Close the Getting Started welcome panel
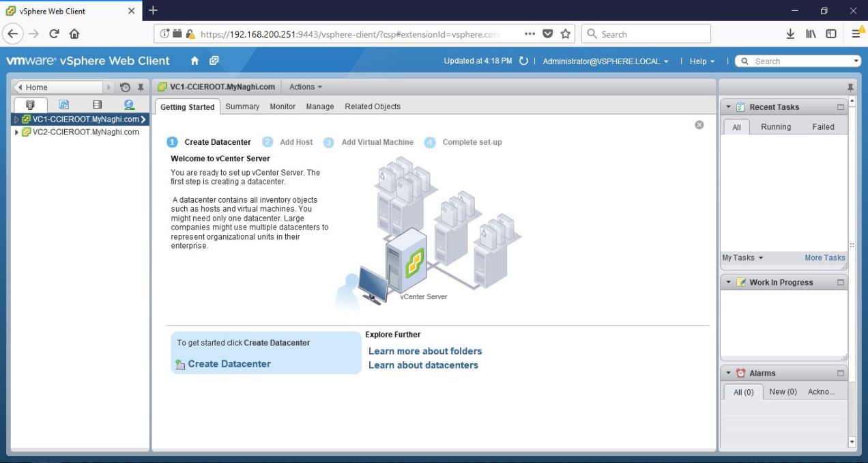868x463 pixels. pyautogui.click(x=699, y=125)
